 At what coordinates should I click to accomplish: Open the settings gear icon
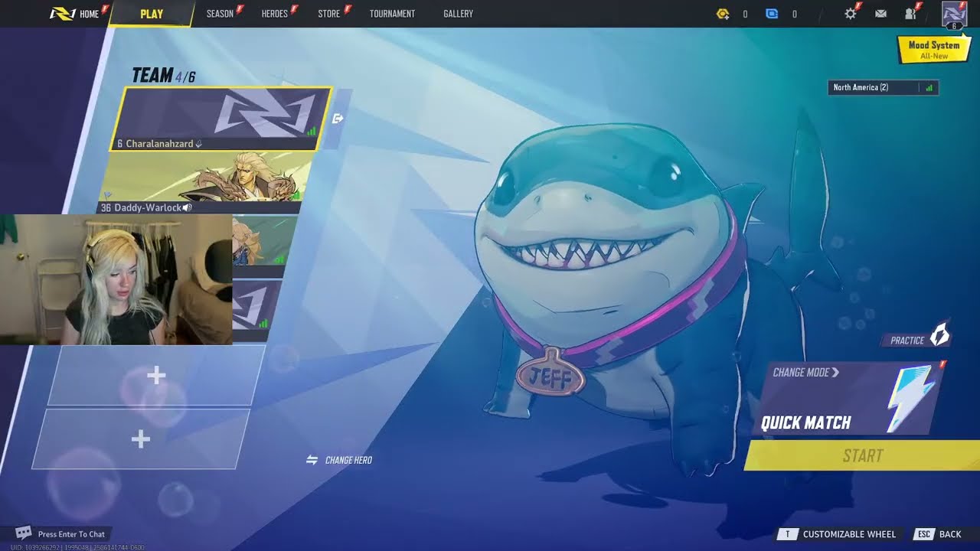[850, 14]
